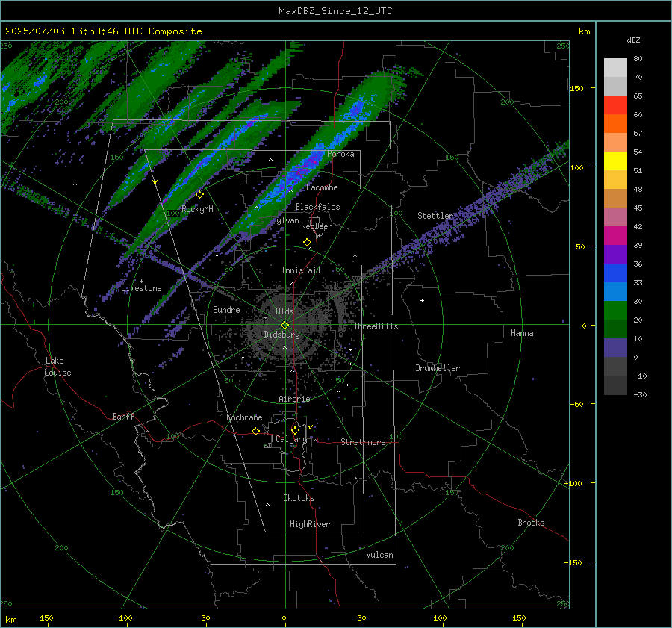Click the yellow diamond marker beside RockyMH
672x628 pixels.
coord(199,195)
